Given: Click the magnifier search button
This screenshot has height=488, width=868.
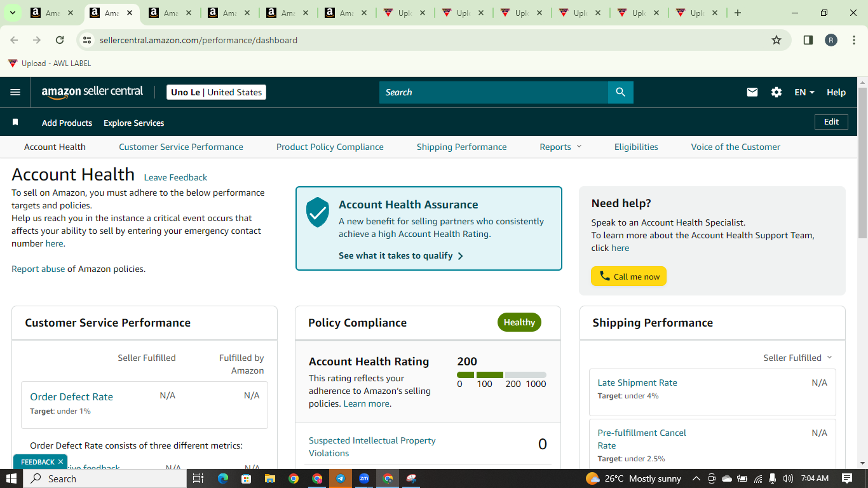Looking at the screenshot, I should click(x=621, y=92).
